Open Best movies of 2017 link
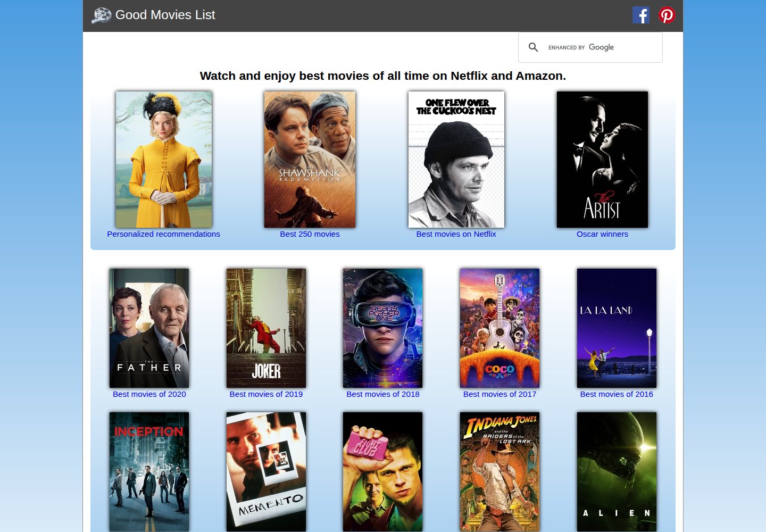This screenshot has height=532, width=766. 499,394
